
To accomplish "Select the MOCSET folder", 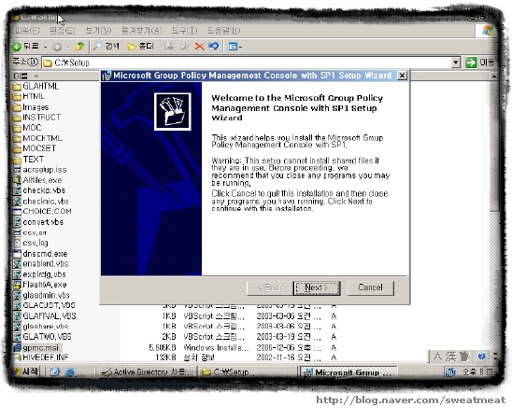I will point(35,148).
